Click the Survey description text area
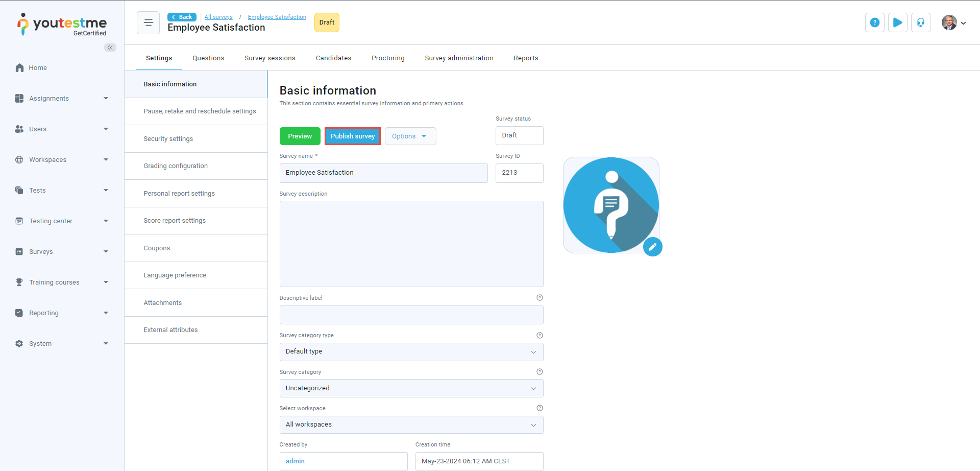Viewport: 980px width, 471px height. tap(411, 244)
